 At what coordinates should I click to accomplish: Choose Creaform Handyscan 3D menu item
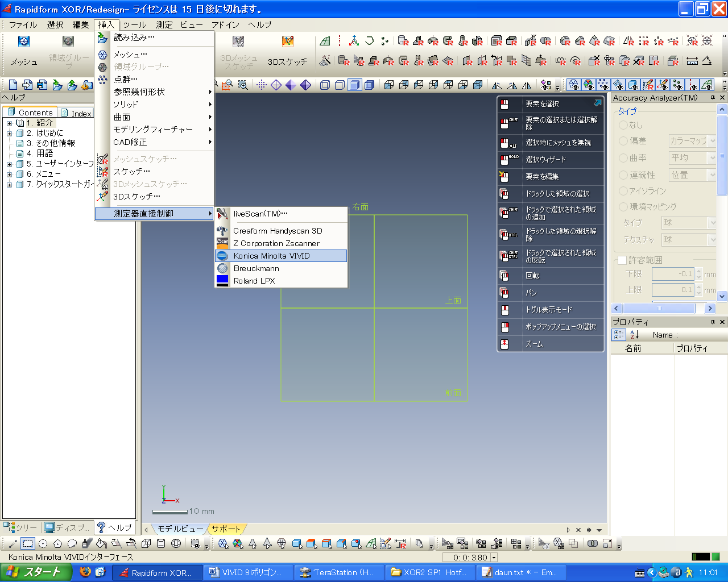tap(281, 231)
